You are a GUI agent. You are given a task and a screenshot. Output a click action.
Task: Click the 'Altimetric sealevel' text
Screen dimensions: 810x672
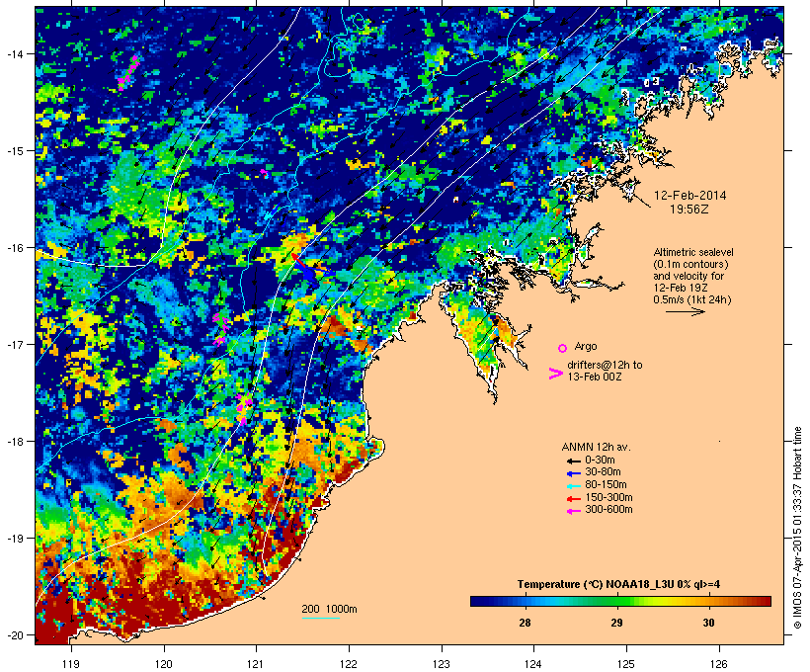[693, 252]
